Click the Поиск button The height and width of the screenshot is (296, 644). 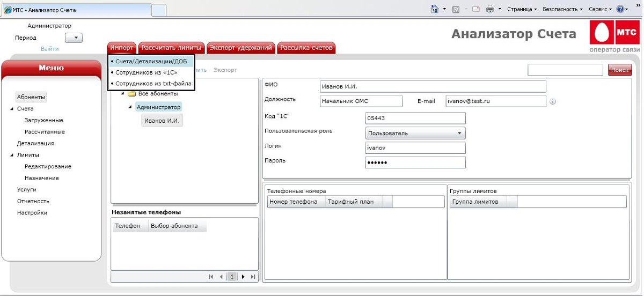click(x=620, y=70)
